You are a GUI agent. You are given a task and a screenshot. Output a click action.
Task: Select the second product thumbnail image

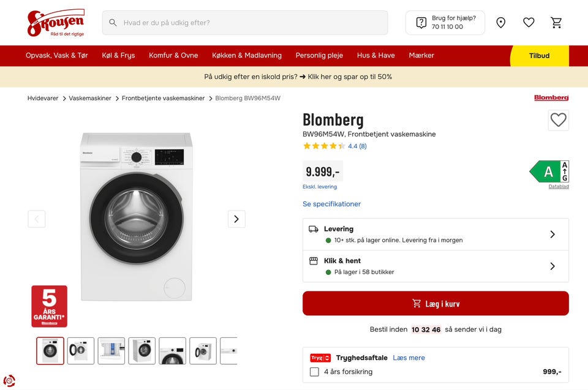pyautogui.click(x=81, y=351)
